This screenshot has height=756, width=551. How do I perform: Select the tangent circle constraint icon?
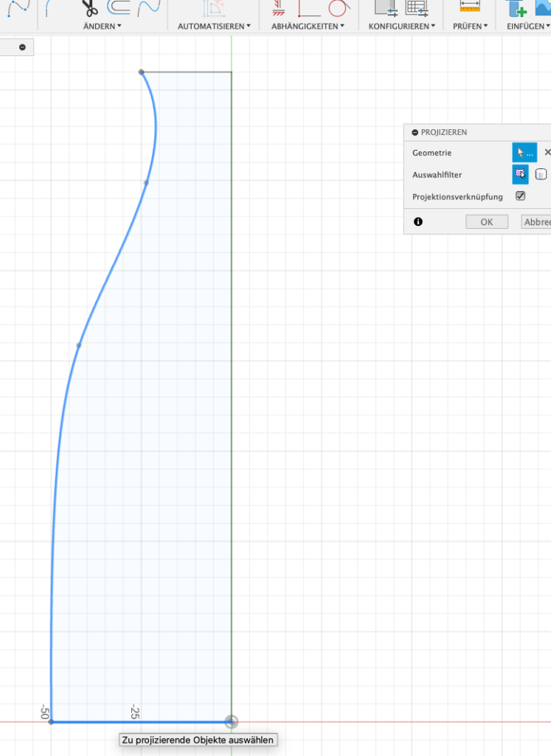click(337, 8)
